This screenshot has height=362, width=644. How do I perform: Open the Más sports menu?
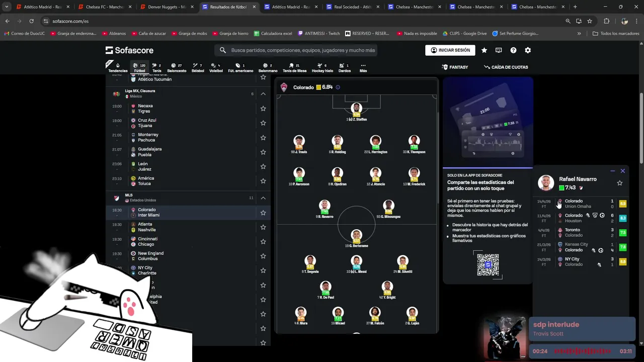coord(363,68)
